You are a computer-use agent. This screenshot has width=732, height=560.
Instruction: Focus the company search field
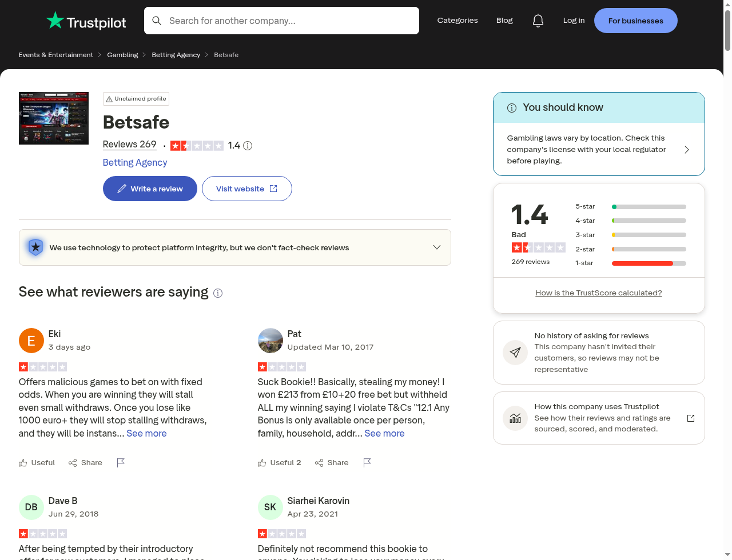(281, 21)
